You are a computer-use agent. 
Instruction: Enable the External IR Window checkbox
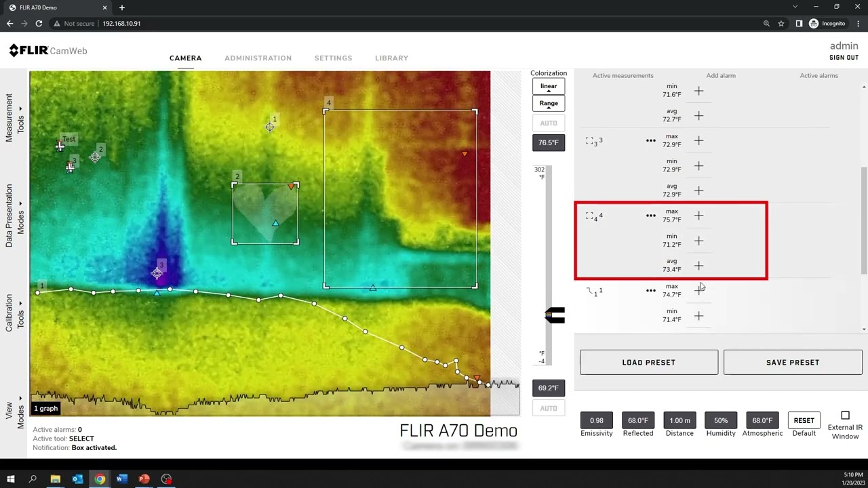(845, 415)
